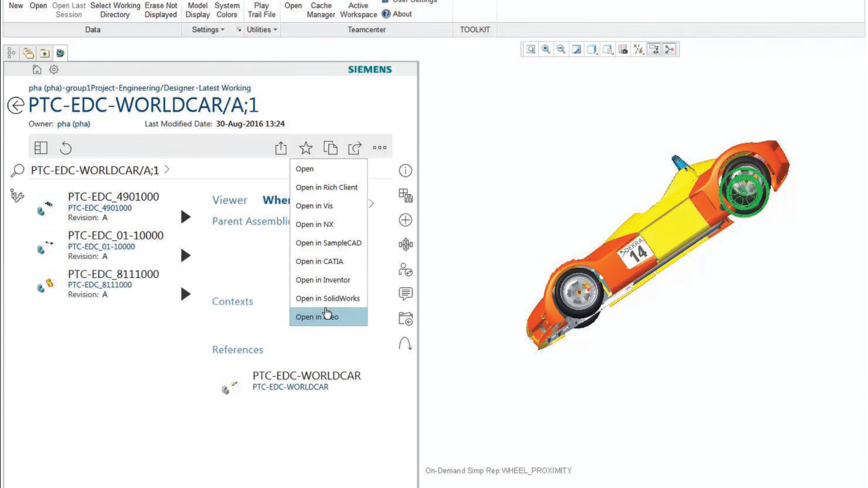
Task: Click the share/export icon above the part list
Action: (x=281, y=148)
